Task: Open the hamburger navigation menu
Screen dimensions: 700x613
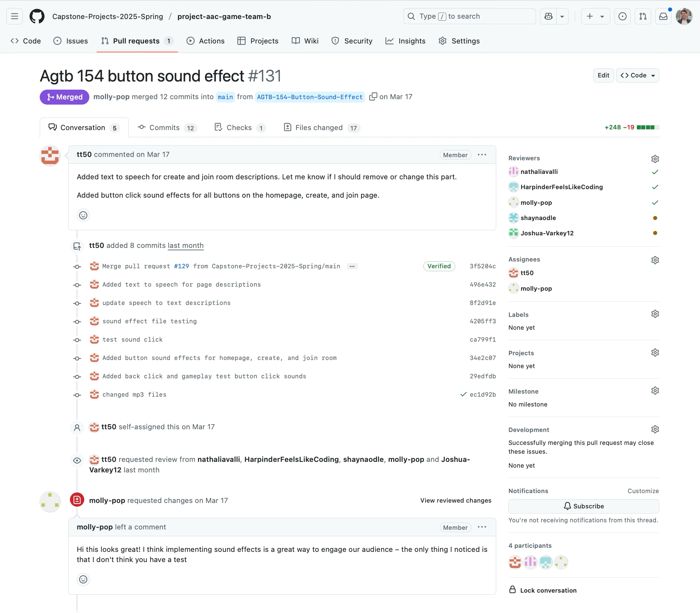Action: click(14, 16)
